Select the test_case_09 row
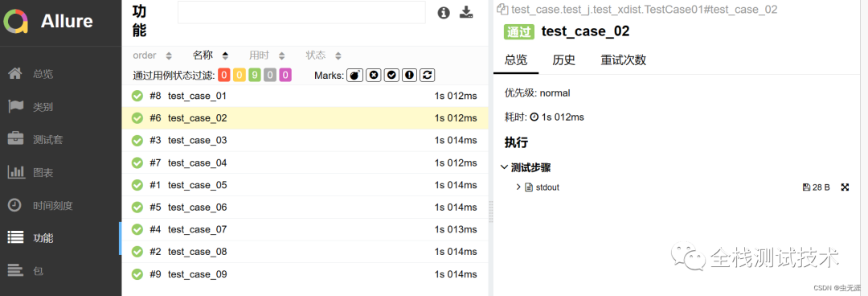Screen dimensions: 868x296 pos(305,274)
